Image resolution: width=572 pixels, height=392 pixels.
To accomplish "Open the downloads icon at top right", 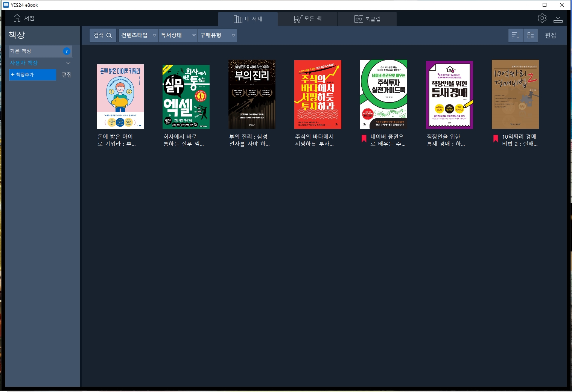I will [558, 18].
